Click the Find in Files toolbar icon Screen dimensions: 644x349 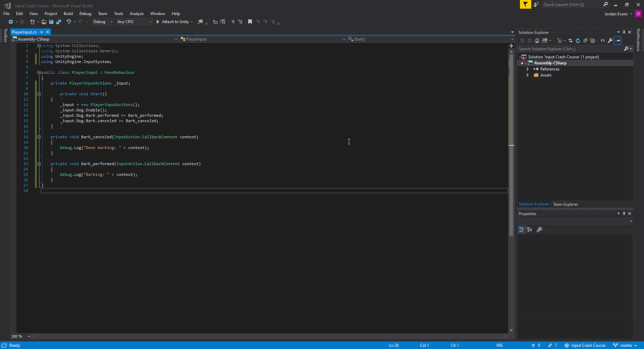pos(200,22)
